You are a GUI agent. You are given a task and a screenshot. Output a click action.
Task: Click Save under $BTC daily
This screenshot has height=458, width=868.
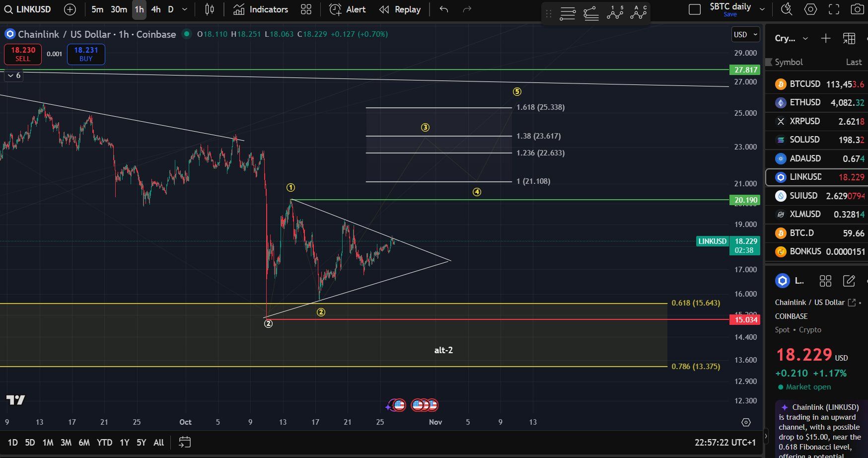730,14
